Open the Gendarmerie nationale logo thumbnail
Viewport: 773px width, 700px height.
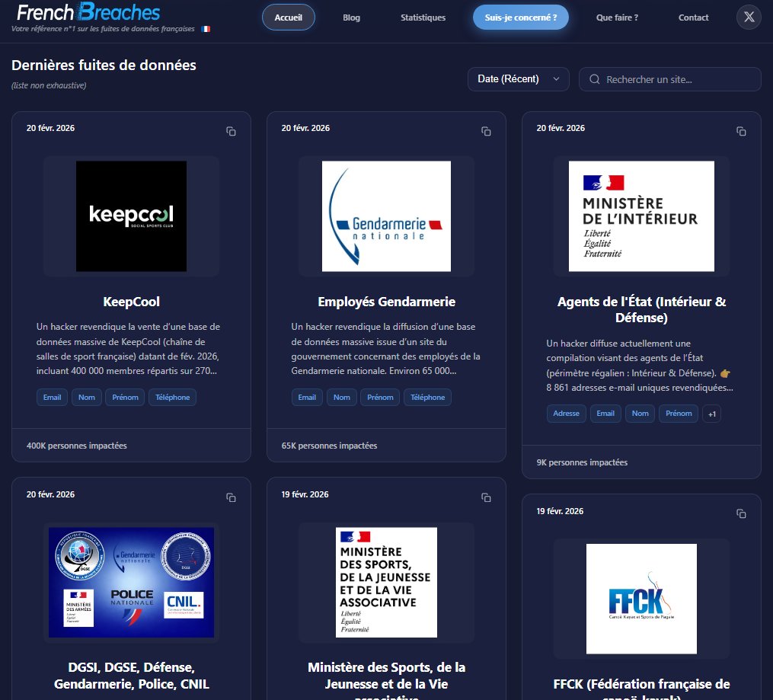click(386, 216)
